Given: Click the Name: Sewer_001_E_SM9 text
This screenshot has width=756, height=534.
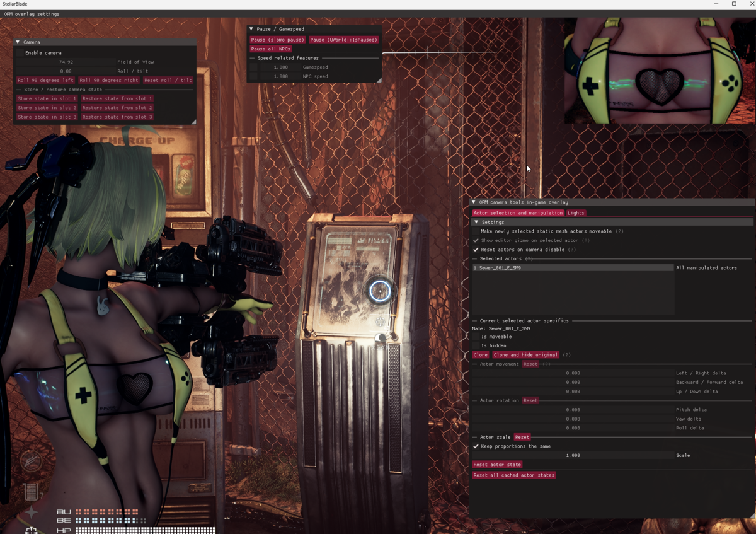Looking at the screenshot, I should tap(501, 328).
